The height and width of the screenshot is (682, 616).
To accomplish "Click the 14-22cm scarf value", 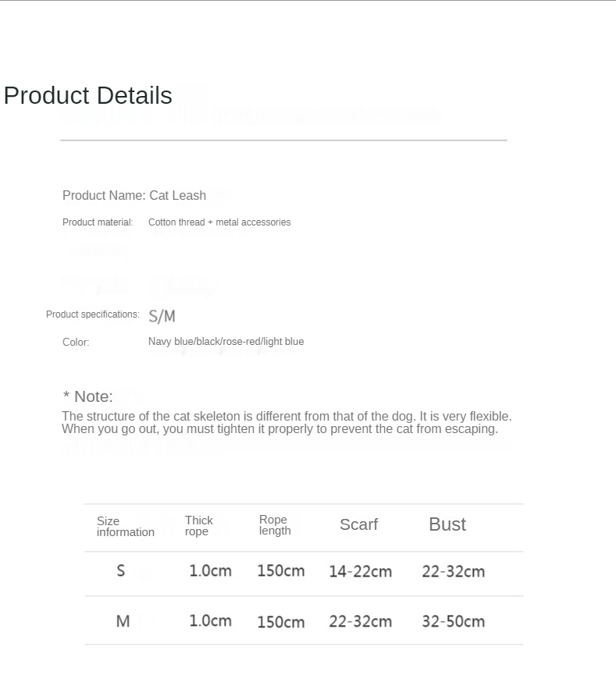I will click(360, 571).
